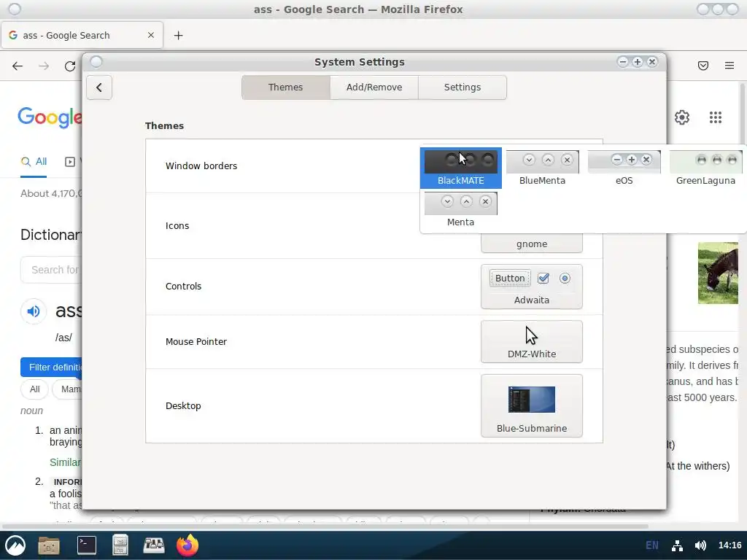Select the 'ass - Google Search' Firefox tab

[82, 35]
